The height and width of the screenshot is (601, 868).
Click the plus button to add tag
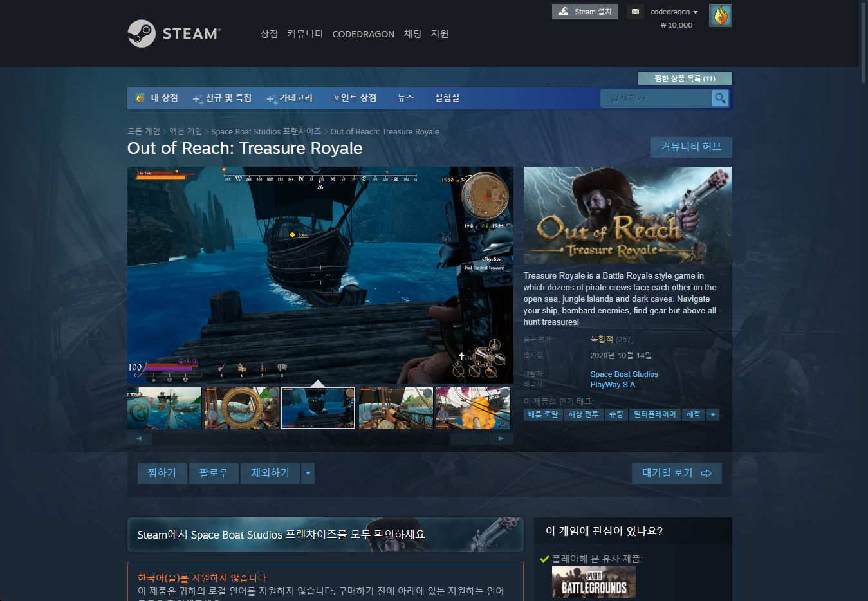pyautogui.click(x=712, y=414)
